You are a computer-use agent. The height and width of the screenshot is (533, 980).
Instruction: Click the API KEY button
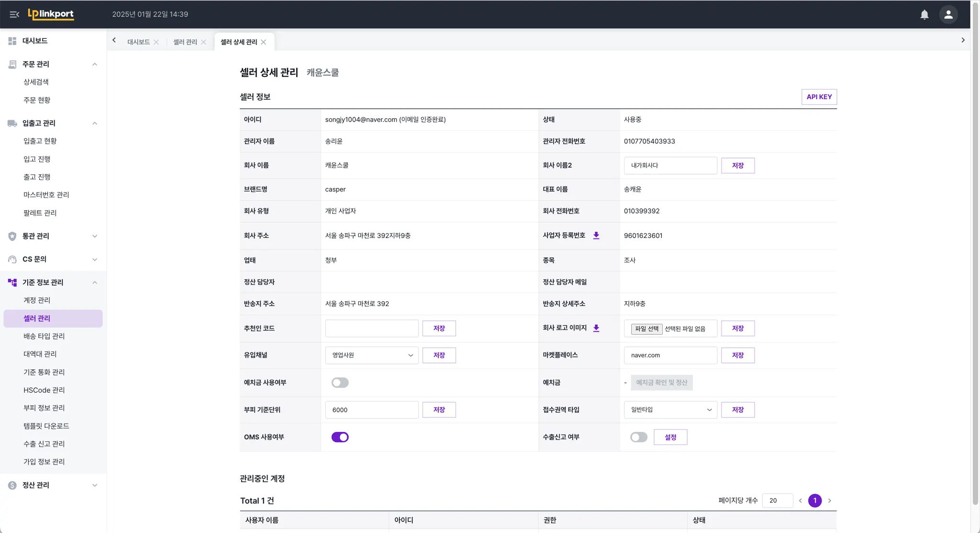click(819, 97)
